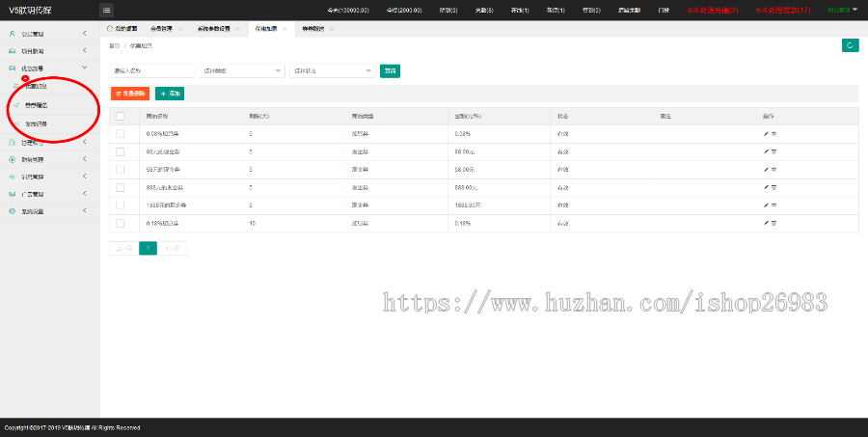Click the orange batch delete button
The image size is (868, 437).
tap(130, 94)
